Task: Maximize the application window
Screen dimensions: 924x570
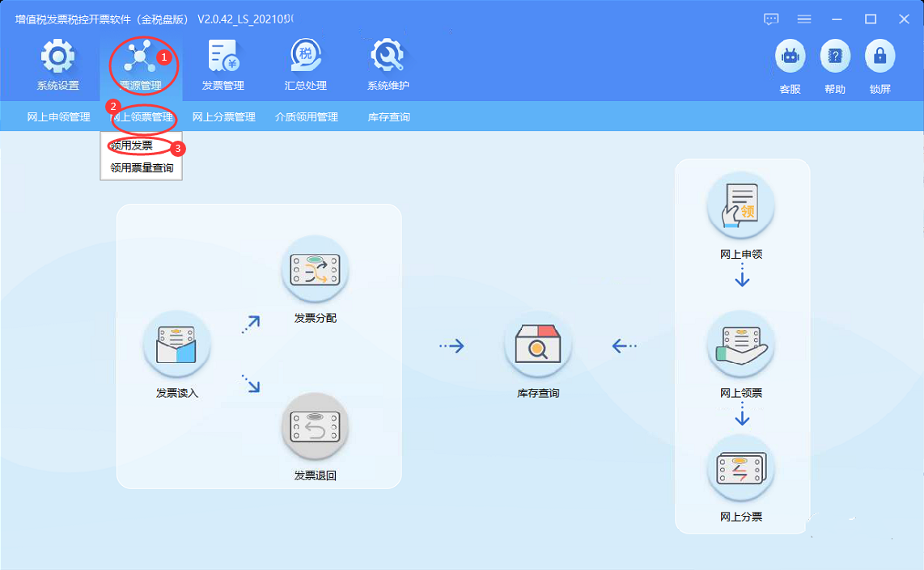Action: (x=871, y=19)
